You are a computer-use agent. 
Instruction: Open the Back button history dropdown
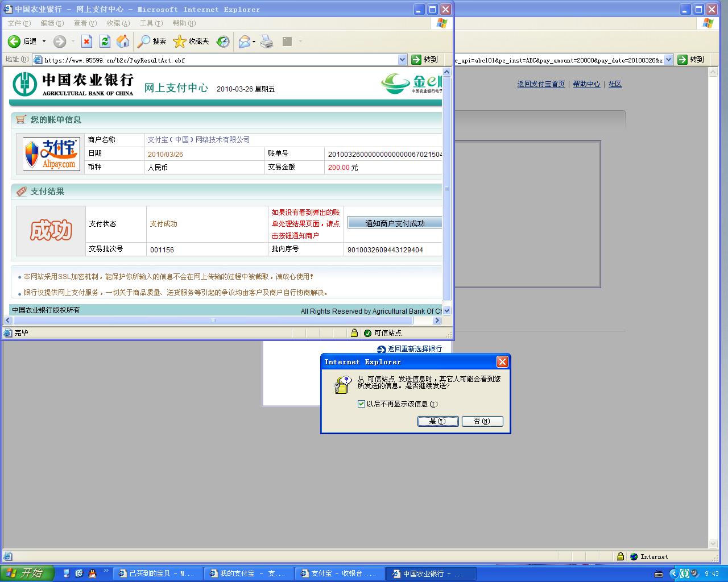pyautogui.click(x=44, y=41)
